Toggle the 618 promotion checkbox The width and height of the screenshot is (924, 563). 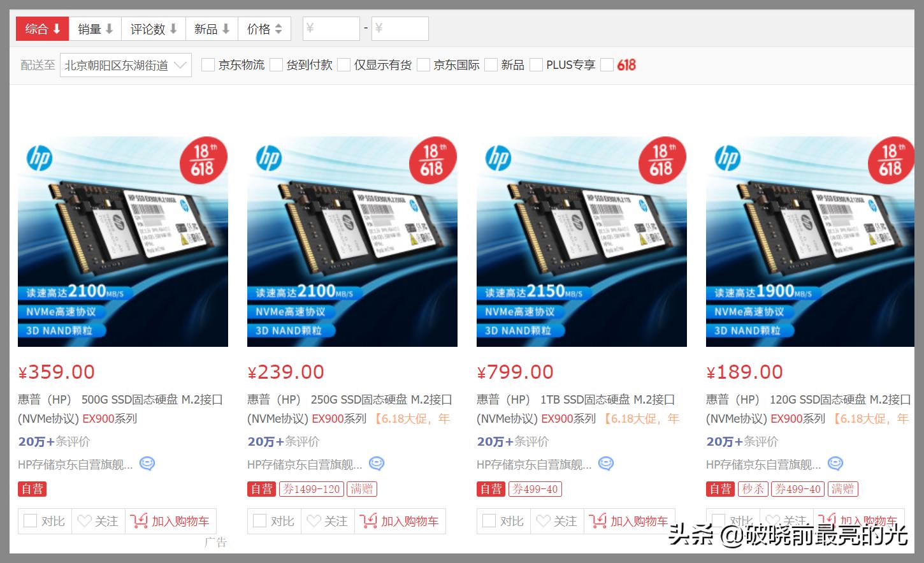[x=607, y=65]
